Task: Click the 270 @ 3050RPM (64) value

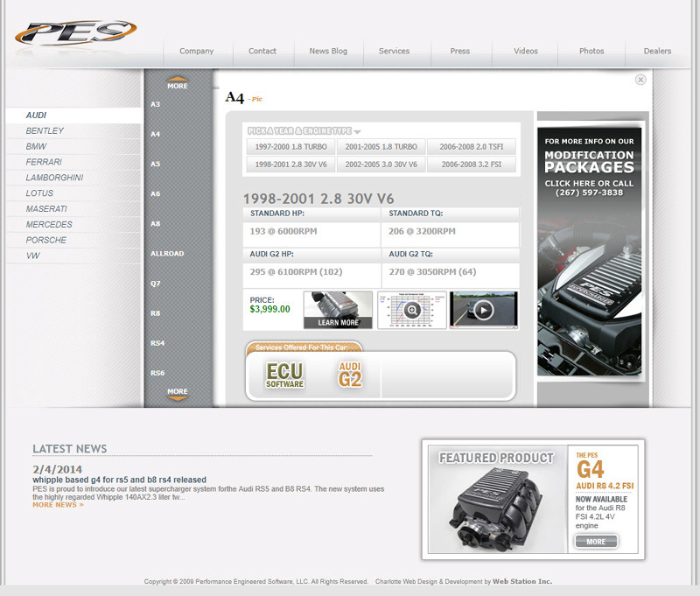Action: 432,272
